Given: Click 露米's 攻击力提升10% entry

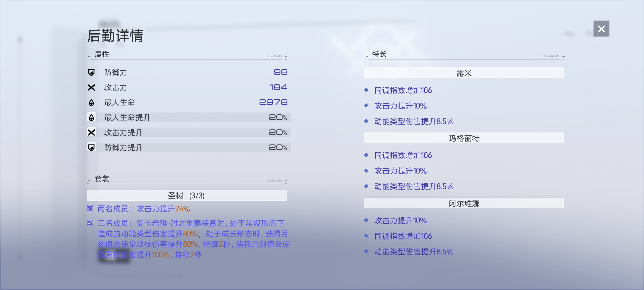Looking at the screenshot, I should [x=400, y=106].
